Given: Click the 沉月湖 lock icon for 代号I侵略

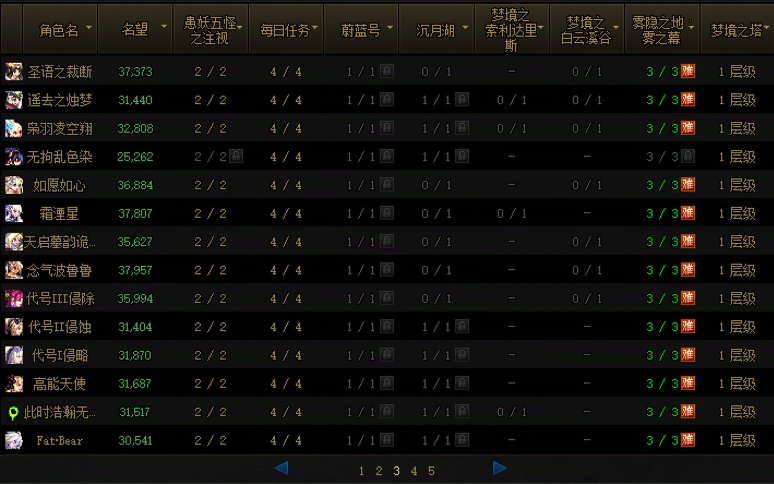Looking at the screenshot, I should pos(462,355).
